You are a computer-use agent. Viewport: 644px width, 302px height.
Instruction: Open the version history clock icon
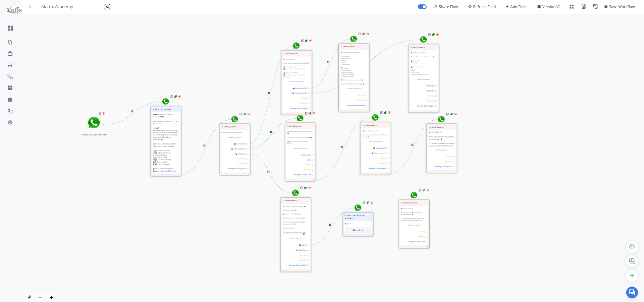(x=596, y=6)
